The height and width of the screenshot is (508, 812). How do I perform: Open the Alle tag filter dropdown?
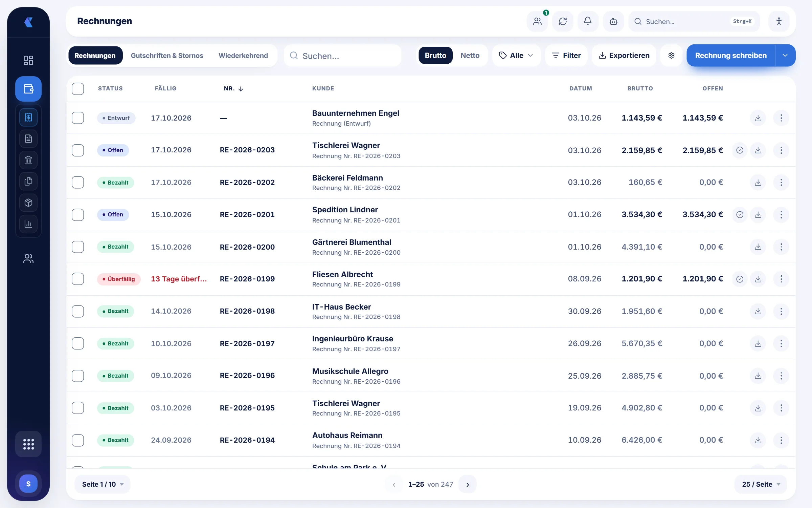pyautogui.click(x=516, y=55)
